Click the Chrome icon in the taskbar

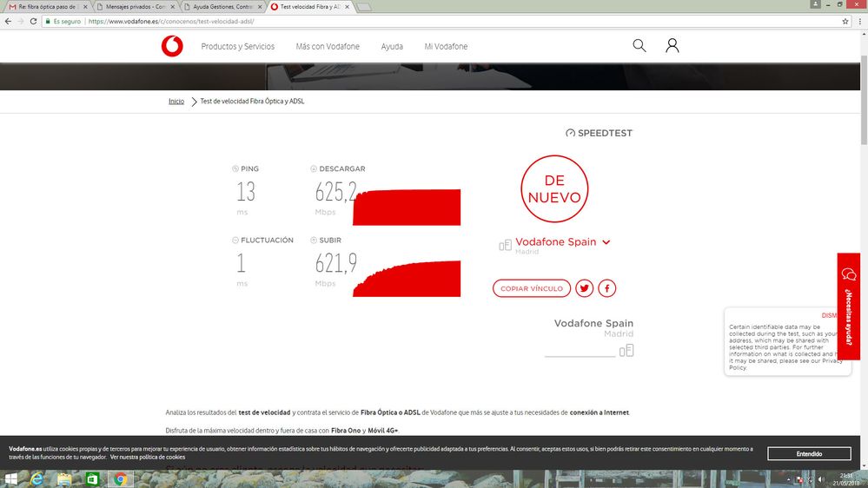tap(120, 479)
